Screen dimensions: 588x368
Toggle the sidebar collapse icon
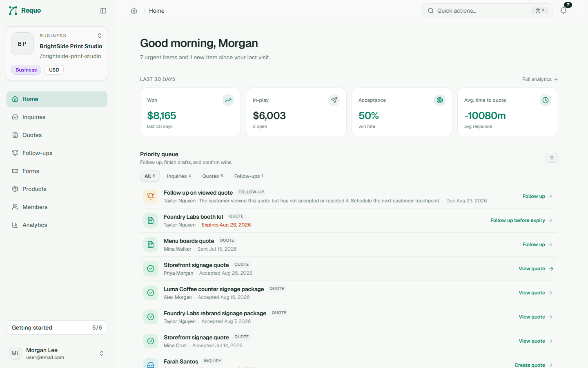coord(103,11)
